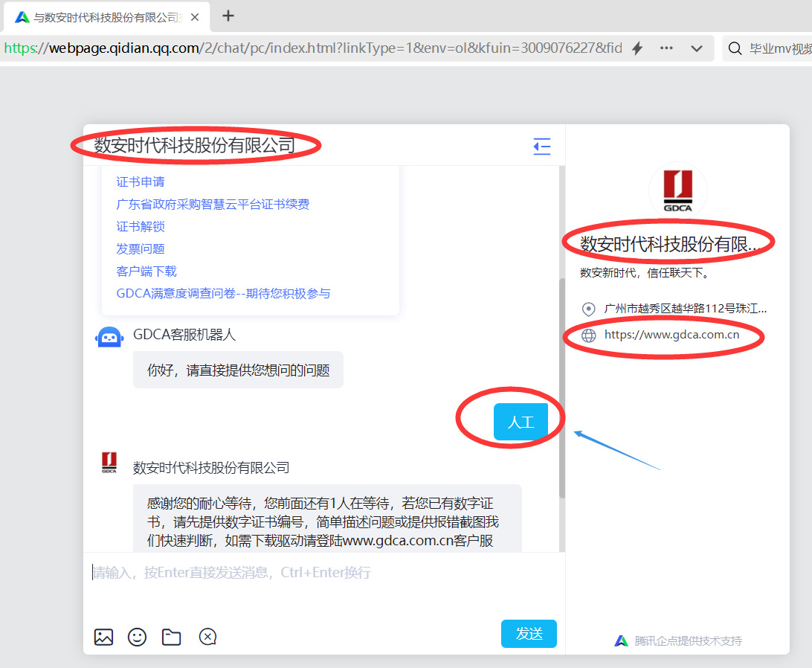
Task: Open the emoji picker icon
Action: coord(138,637)
